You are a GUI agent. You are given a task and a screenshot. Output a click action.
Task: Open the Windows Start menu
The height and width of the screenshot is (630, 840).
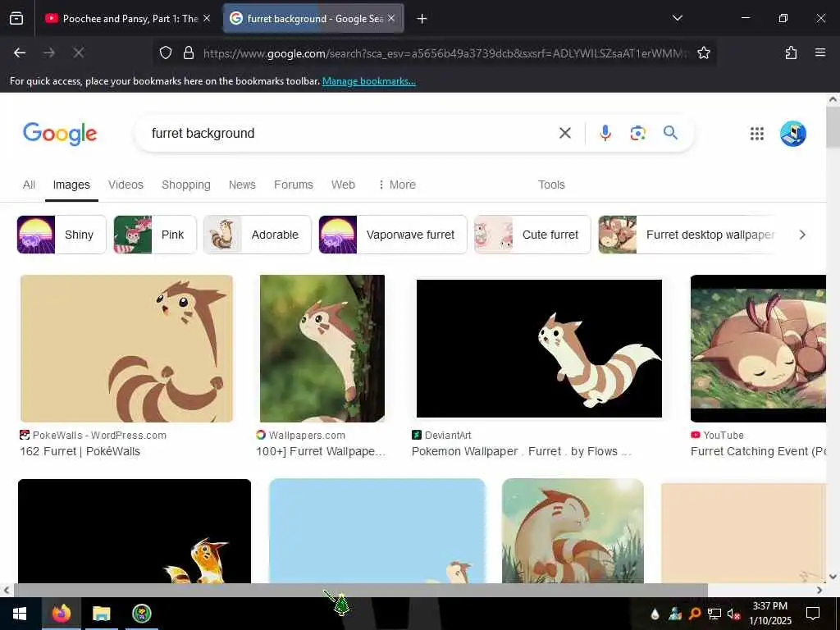click(x=20, y=614)
